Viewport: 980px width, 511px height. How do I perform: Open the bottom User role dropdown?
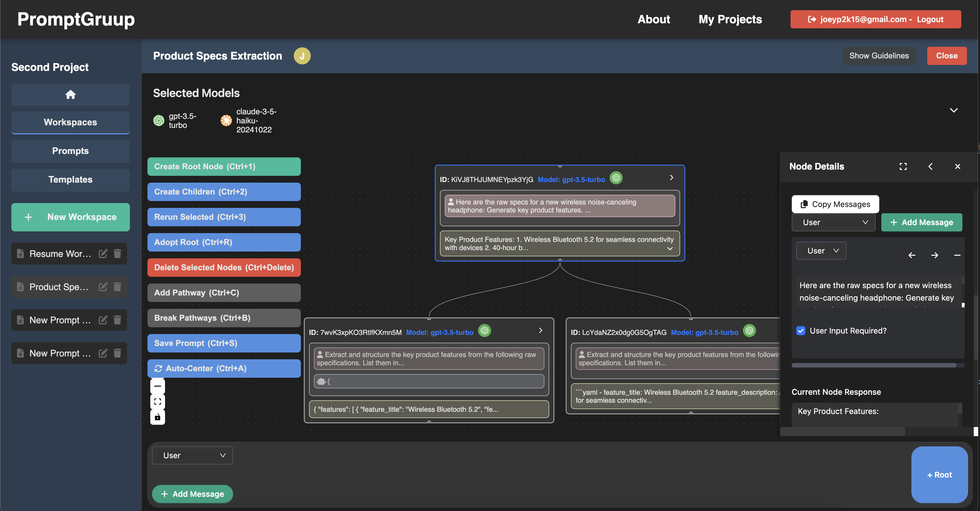(x=193, y=455)
